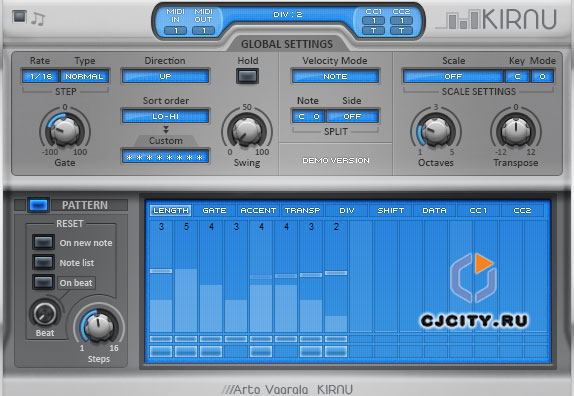The width and height of the screenshot is (574, 396).
Task: Click the MIDI IN channel value
Action: pos(175,31)
